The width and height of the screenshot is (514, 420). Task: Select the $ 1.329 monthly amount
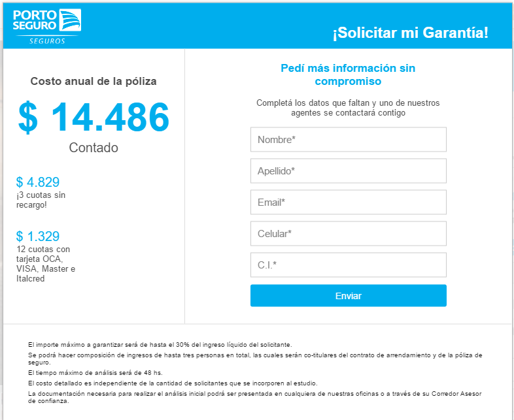point(38,236)
